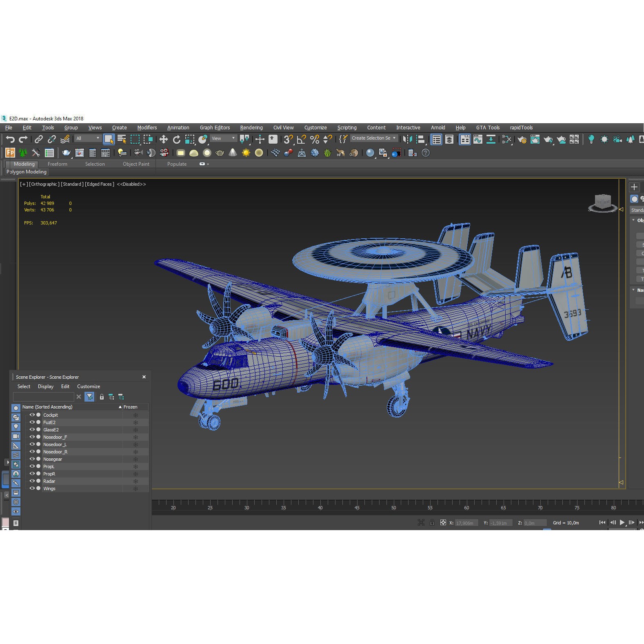This screenshot has width=644, height=644.
Task: Activate Select and Rotate tool
Action: [x=177, y=140]
